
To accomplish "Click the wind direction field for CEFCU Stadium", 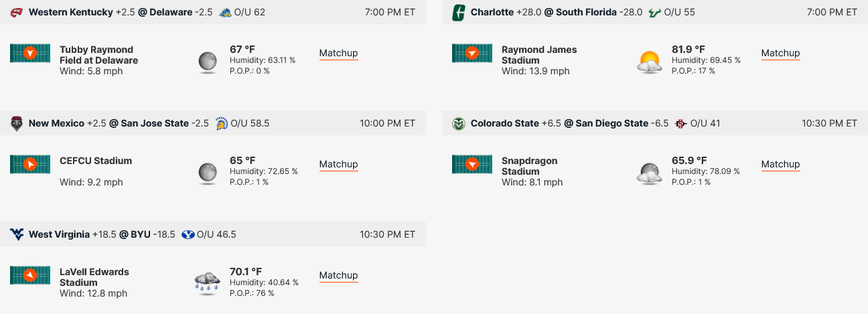I will pos(30,164).
